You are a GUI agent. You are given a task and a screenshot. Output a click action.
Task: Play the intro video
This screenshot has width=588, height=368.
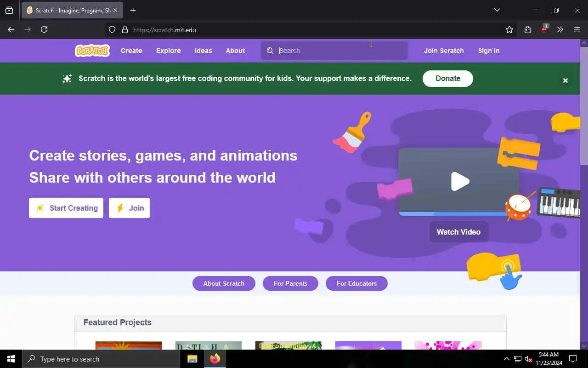(460, 181)
